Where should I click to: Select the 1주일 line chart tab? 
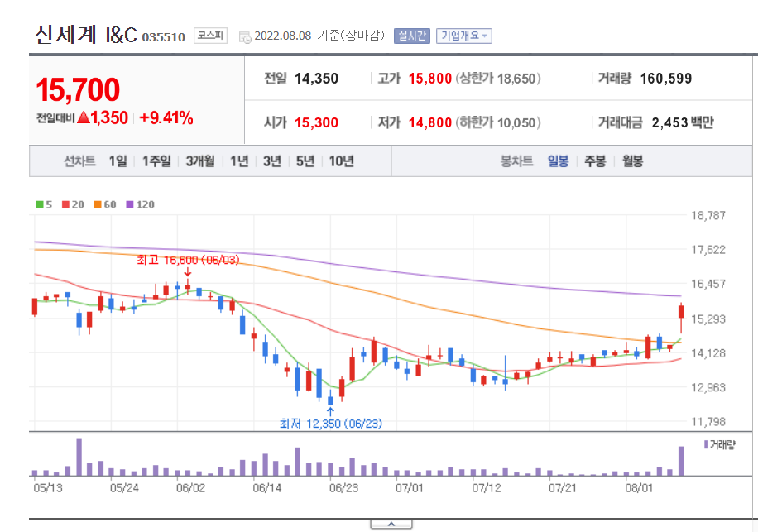pos(156,161)
